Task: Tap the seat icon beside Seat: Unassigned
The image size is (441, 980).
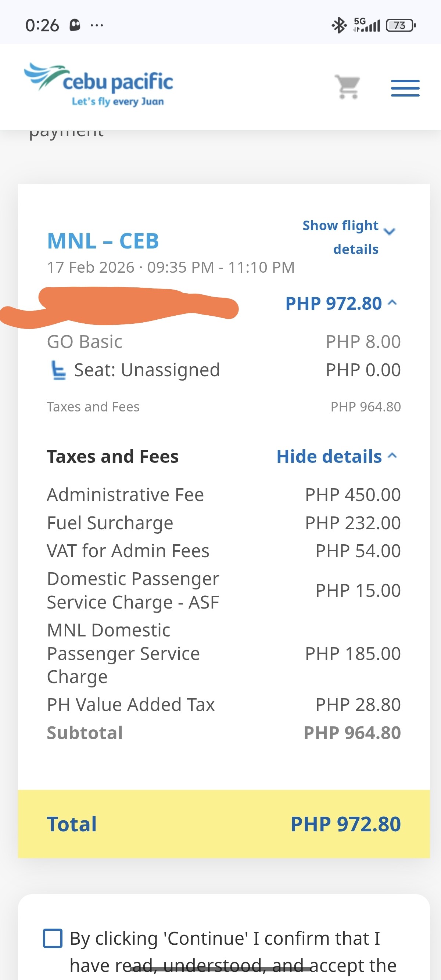Action: (x=58, y=371)
